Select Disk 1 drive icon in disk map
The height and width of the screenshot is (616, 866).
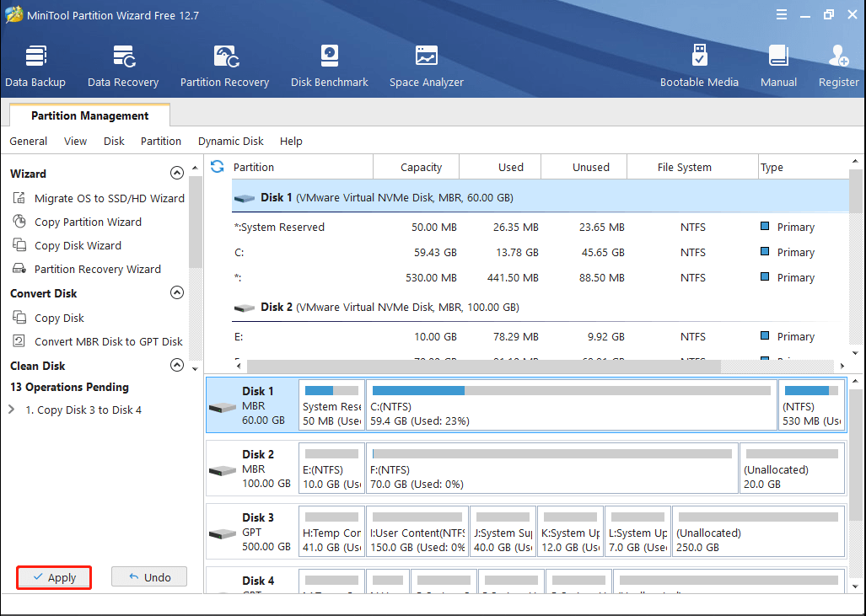click(x=223, y=408)
